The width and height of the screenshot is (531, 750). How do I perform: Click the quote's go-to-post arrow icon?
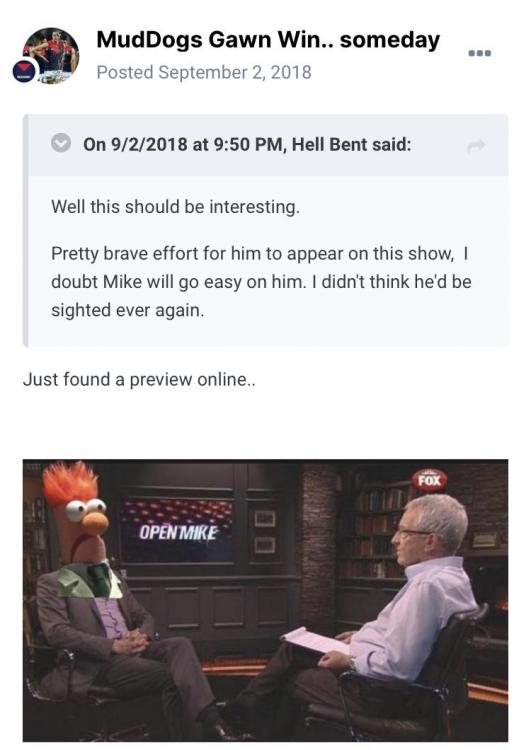click(x=476, y=146)
